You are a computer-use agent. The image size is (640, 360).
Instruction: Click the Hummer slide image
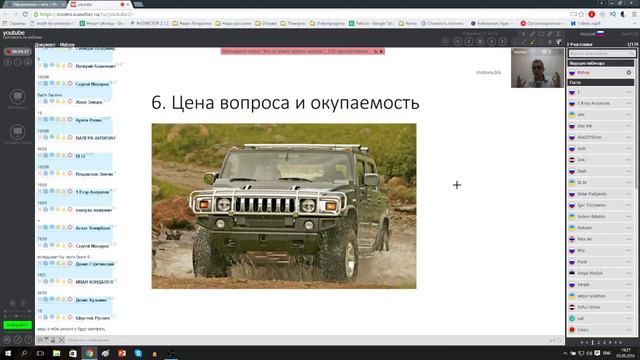tap(284, 206)
